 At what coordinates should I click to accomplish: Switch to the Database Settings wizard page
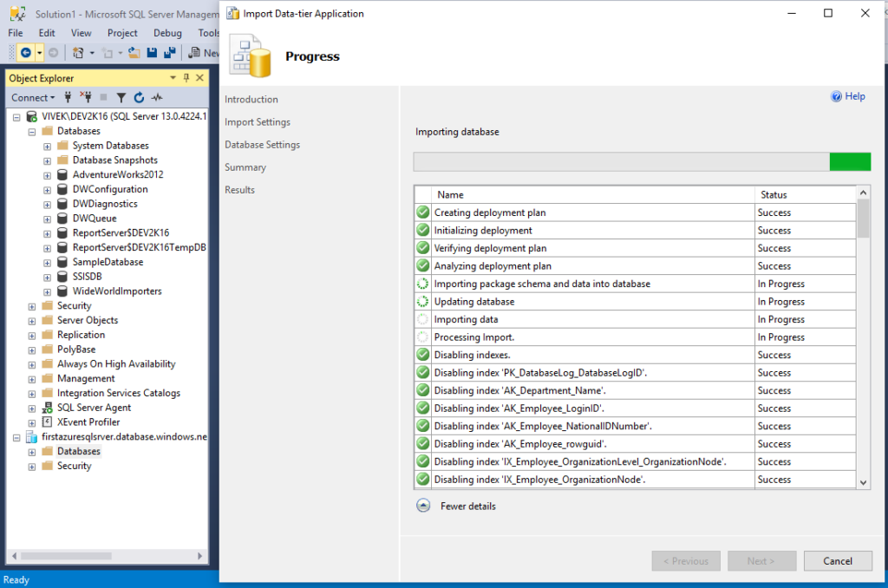pos(263,144)
